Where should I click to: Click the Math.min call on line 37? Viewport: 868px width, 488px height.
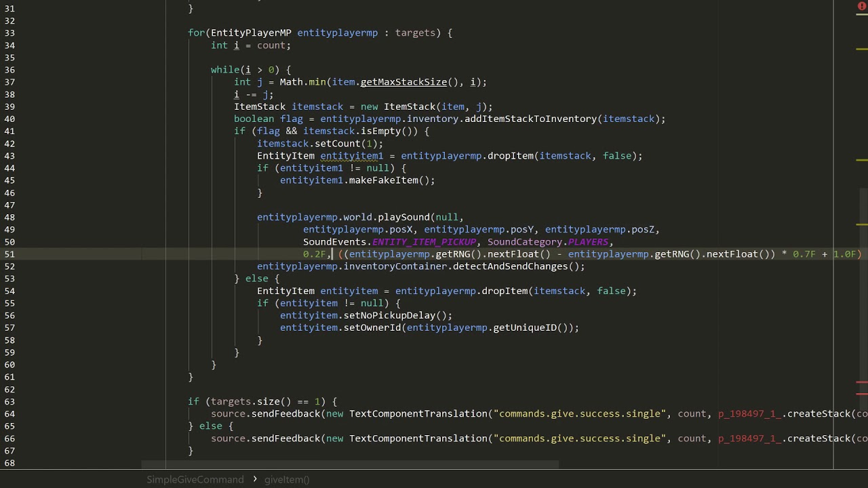[302, 82]
